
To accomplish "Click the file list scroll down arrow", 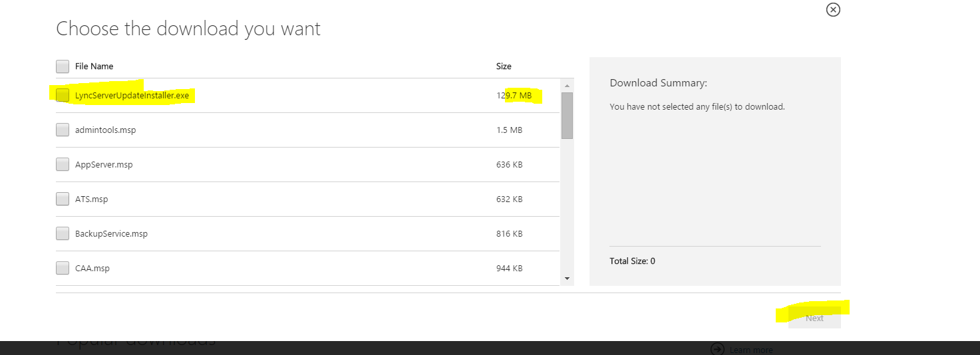I will click(567, 279).
